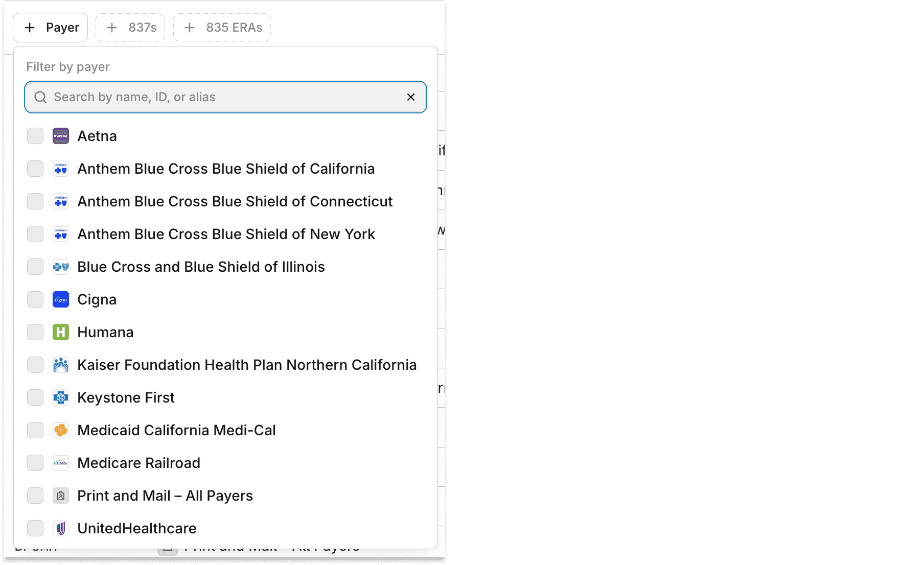Click the Cigna logo icon

(x=61, y=299)
